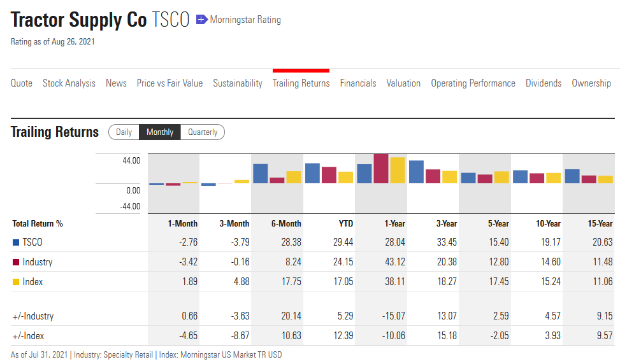
Task: Click the 1-Year column header
Action: pos(394,223)
